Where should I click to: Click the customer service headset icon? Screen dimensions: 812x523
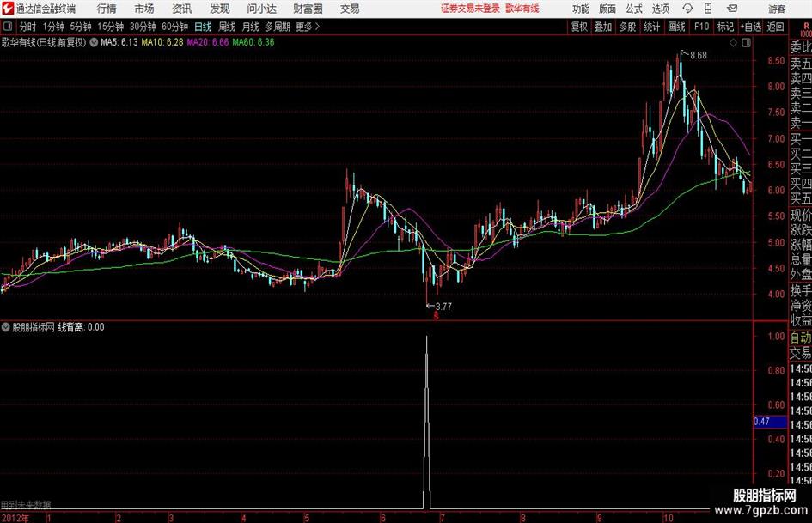[x=687, y=9]
